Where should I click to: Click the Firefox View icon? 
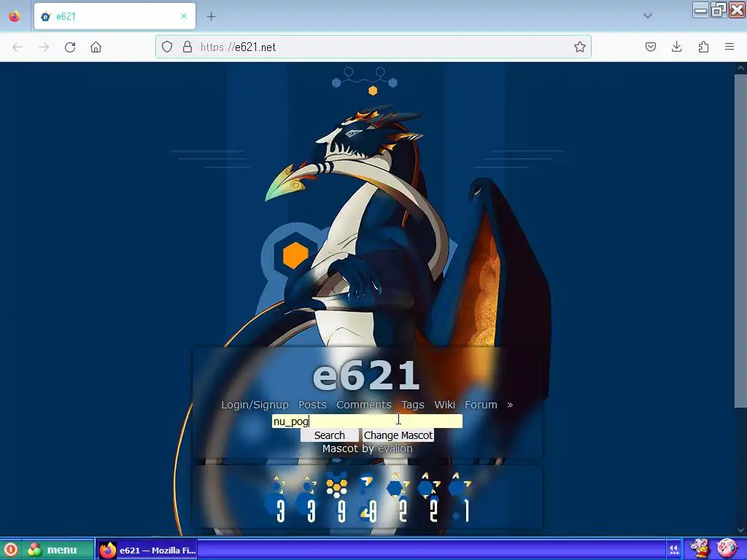[x=15, y=16]
